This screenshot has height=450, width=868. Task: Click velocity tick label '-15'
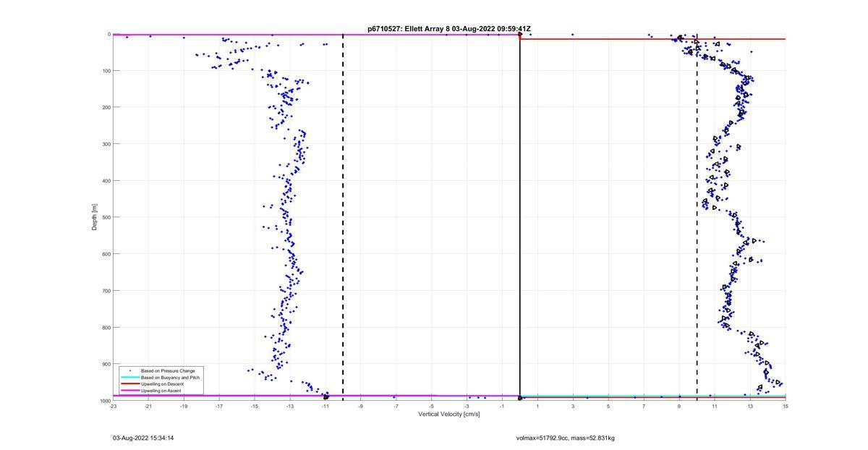pos(255,406)
